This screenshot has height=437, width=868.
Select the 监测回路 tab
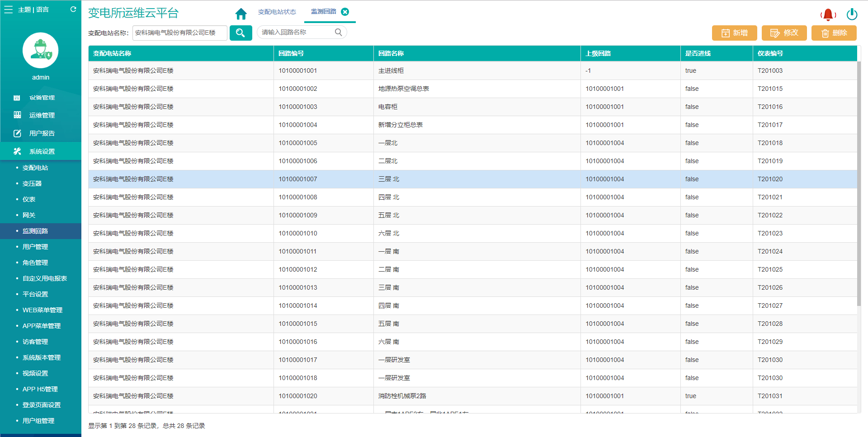coord(324,11)
